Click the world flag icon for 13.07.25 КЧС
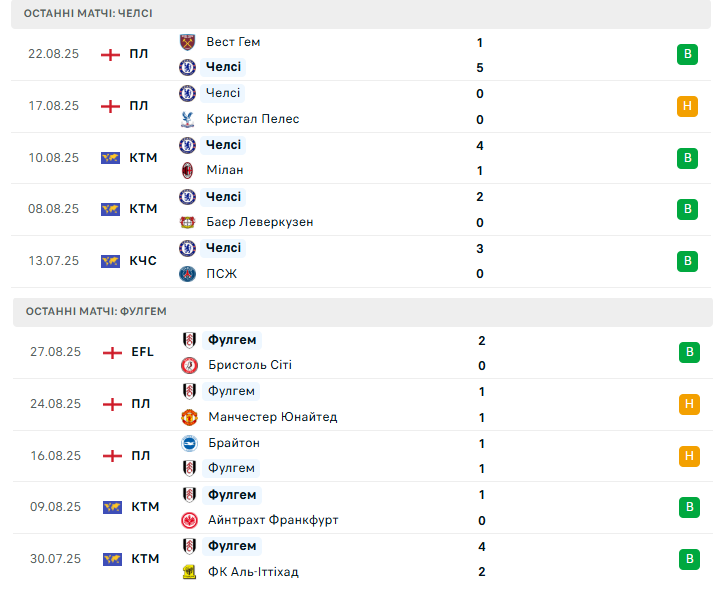Screen dimensions: 718x592 [x=111, y=261]
